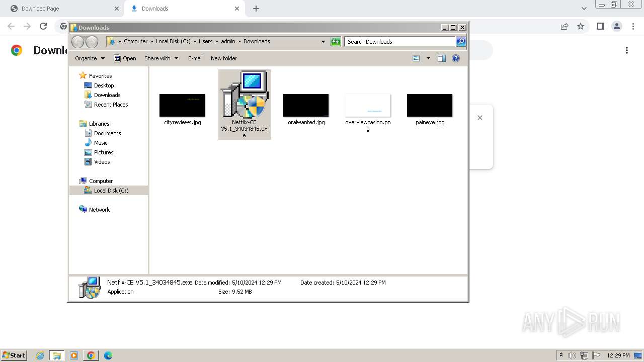
Task: Open Downloads in Favorites
Action: click(x=107, y=95)
